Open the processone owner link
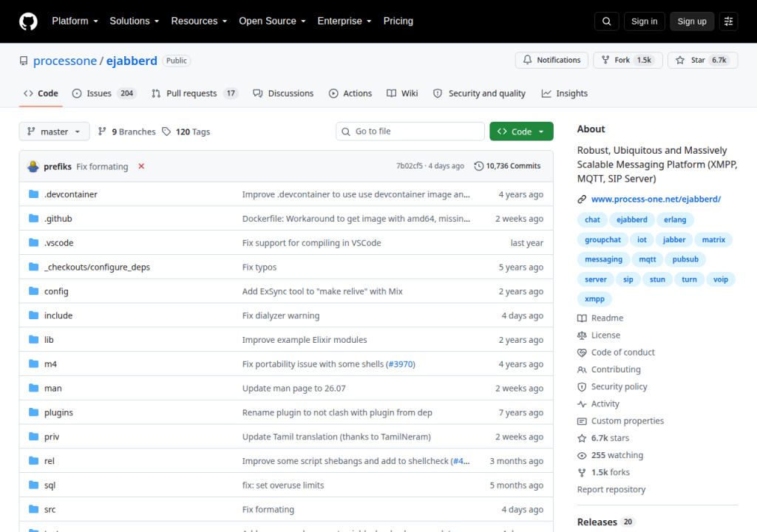 point(65,61)
